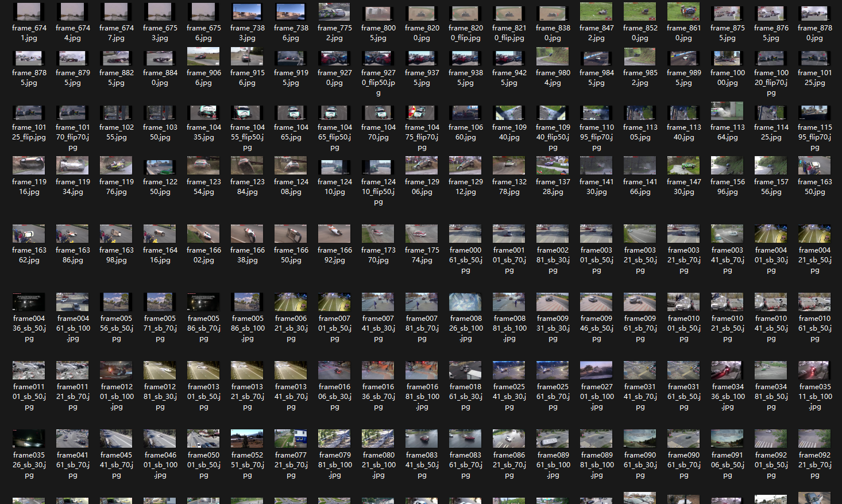This screenshot has width=842, height=504.
Task: Click the file name frame01281_sb_30.jpg
Action: [160, 397]
